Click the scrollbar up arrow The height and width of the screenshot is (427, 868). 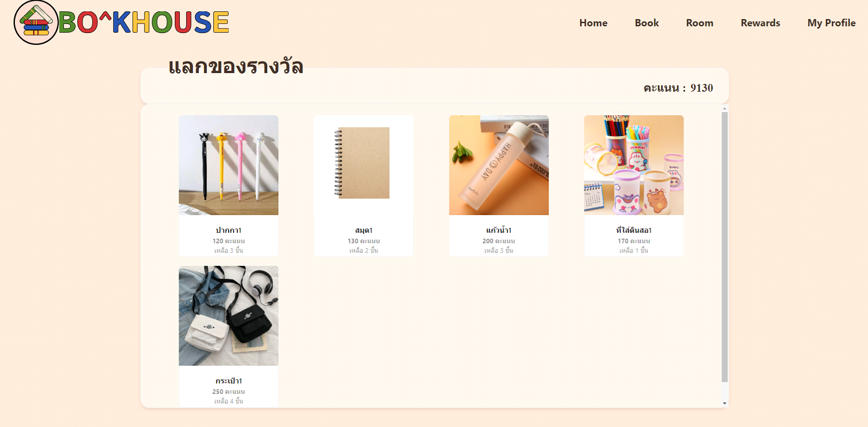point(725,109)
